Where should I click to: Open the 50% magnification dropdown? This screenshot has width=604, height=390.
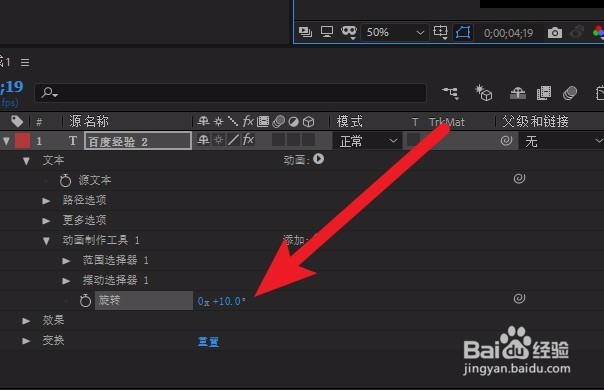394,32
